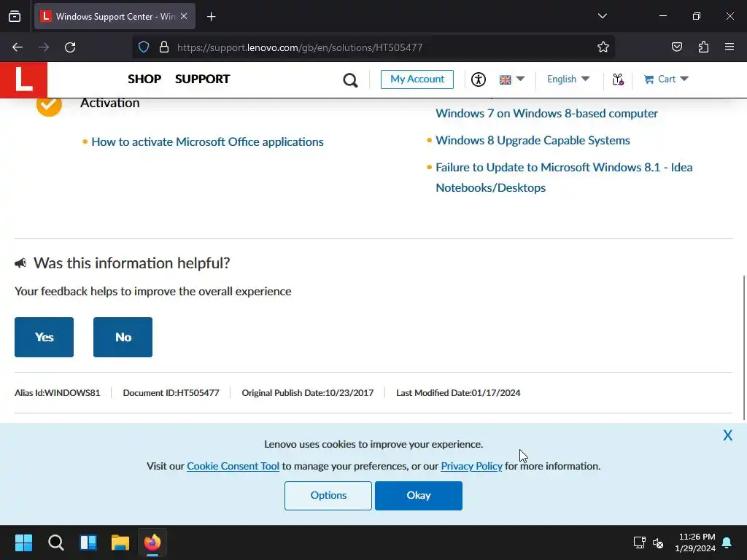Click Document ID:HT505477 text
This screenshot has height=560, width=747.
[171, 393]
